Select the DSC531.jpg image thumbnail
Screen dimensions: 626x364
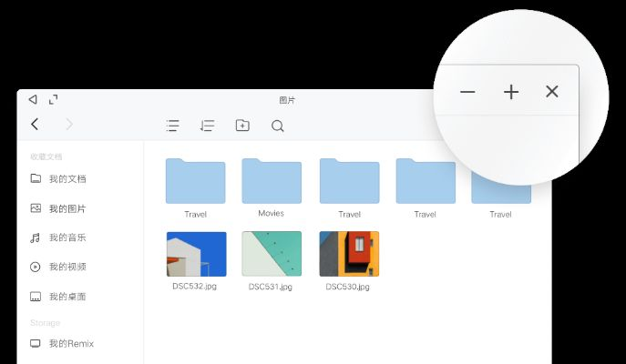(x=272, y=254)
